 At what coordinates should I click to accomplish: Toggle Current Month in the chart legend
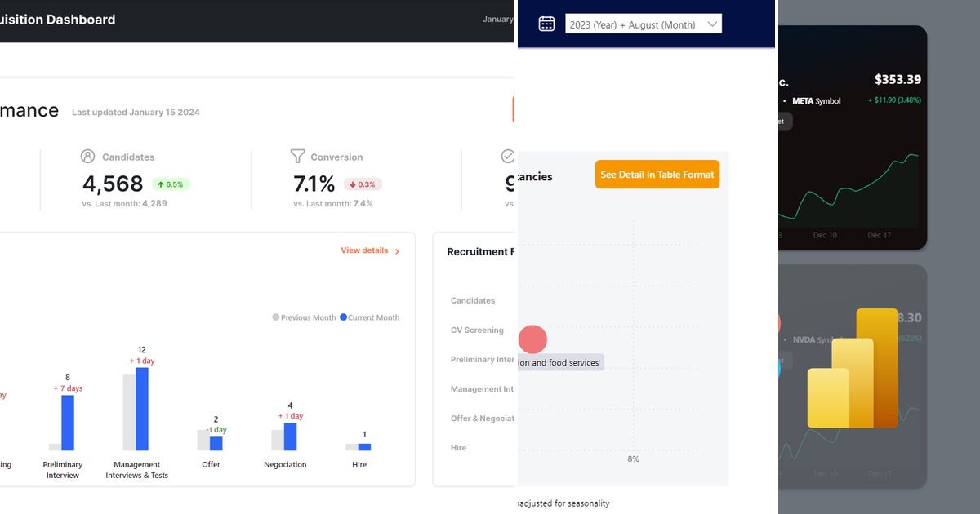coord(370,317)
